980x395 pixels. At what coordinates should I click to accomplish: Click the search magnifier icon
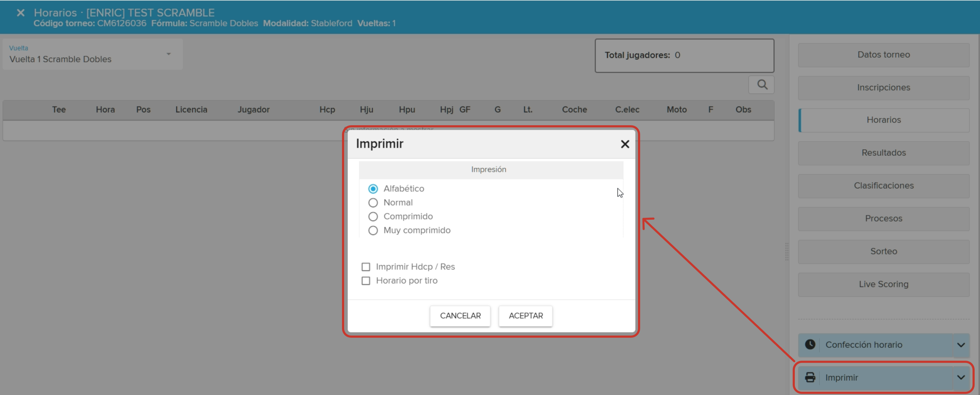[x=762, y=85]
